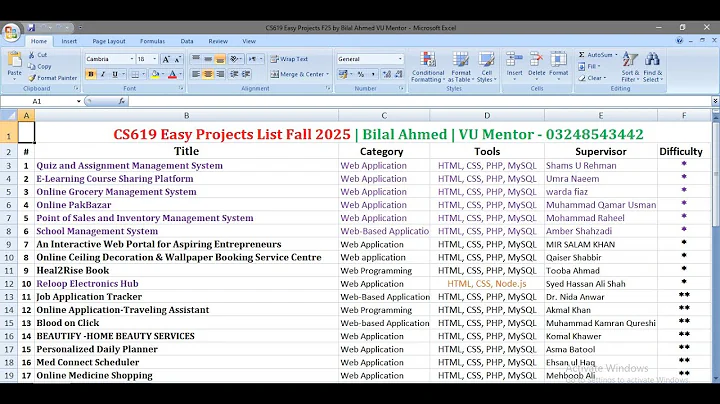
Task: Open Conditional Formatting menu
Action: pyautogui.click(x=428, y=67)
